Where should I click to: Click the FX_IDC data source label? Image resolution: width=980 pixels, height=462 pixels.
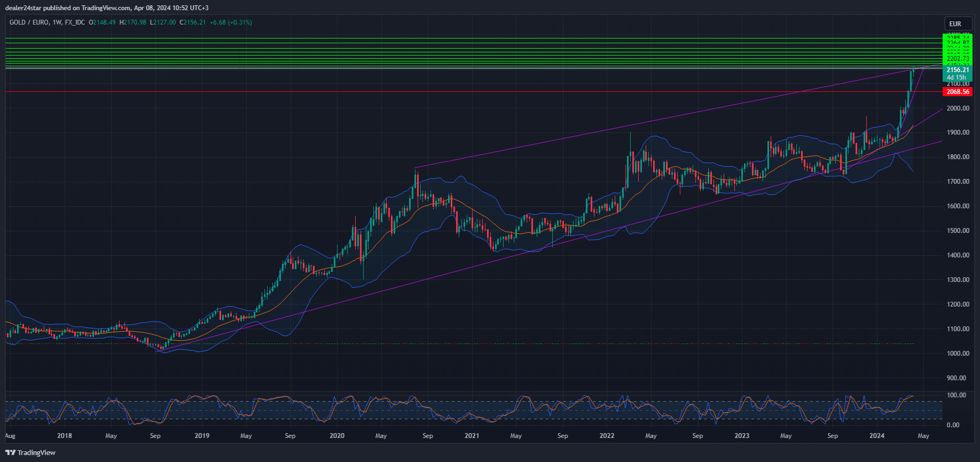click(74, 22)
